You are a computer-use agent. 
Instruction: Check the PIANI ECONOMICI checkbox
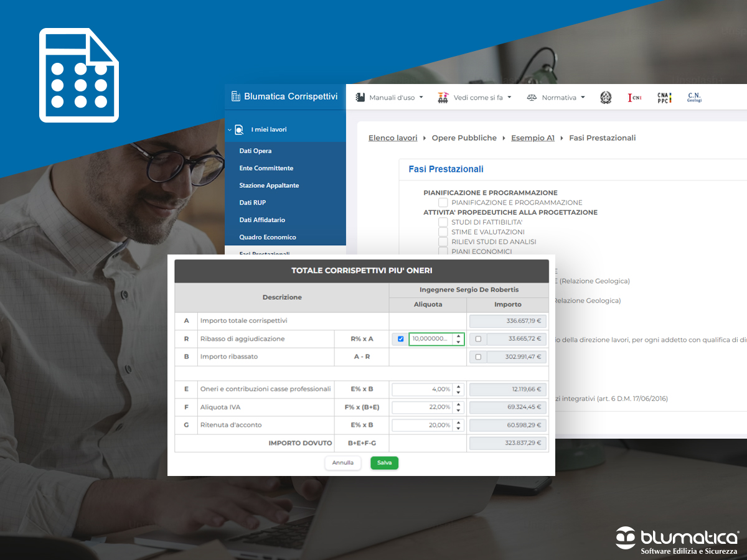(x=443, y=251)
